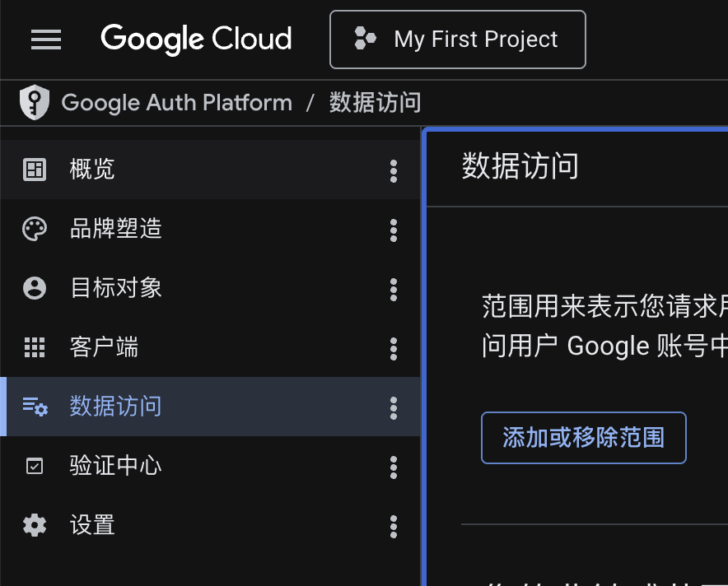Click the Google Auth Platform shield key icon

(x=35, y=102)
